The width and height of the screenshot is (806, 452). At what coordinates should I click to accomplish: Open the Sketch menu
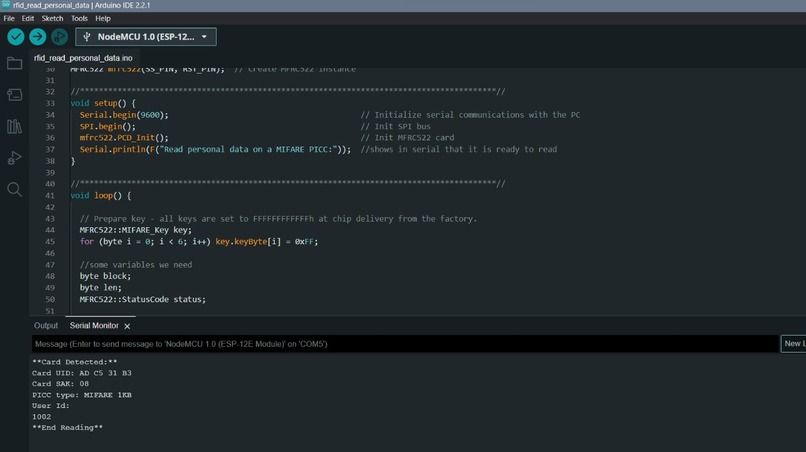(x=52, y=19)
